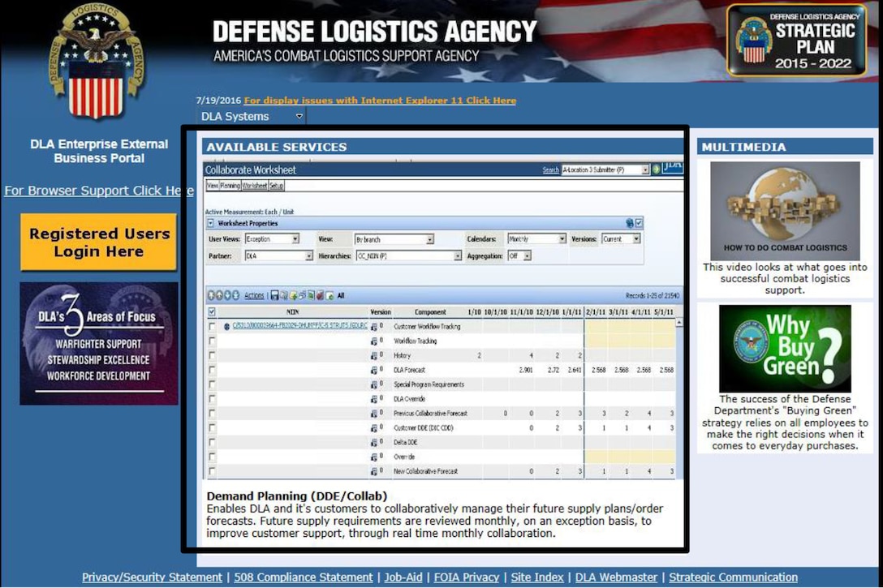This screenshot has height=588, width=883.
Task: Check the Workflow Tracking row checkbox
Action: click(212, 341)
